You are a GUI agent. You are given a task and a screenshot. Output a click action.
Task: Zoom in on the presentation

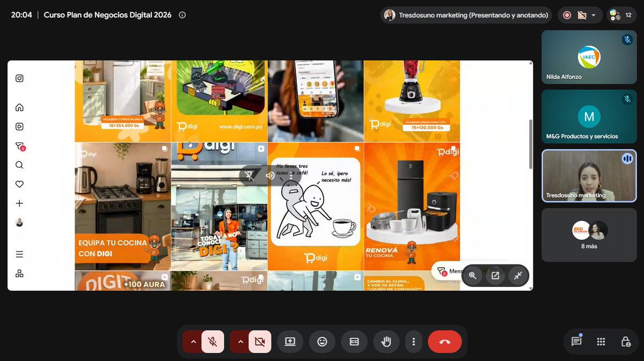(473, 275)
